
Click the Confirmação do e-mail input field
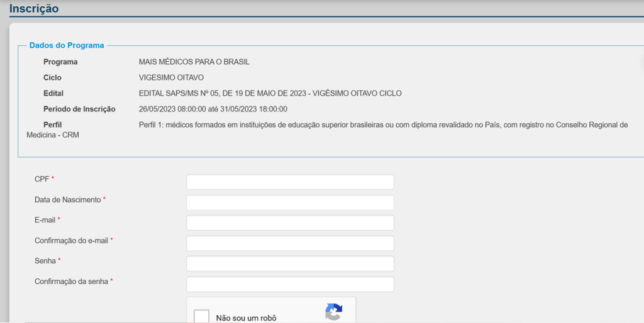[290, 244]
